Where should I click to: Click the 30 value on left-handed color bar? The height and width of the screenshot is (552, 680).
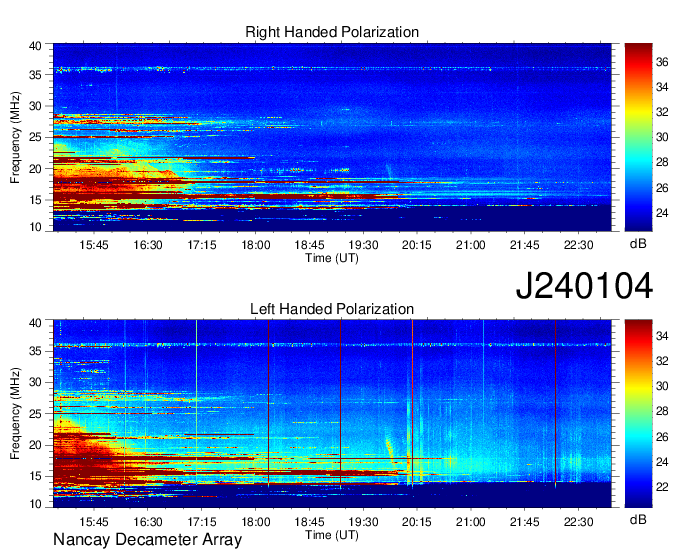tap(662, 386)
